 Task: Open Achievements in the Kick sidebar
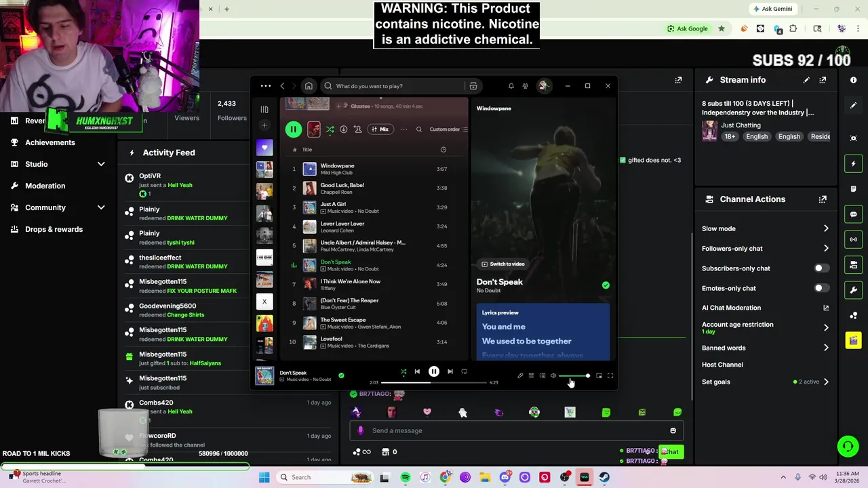click(x=50, y=142)
